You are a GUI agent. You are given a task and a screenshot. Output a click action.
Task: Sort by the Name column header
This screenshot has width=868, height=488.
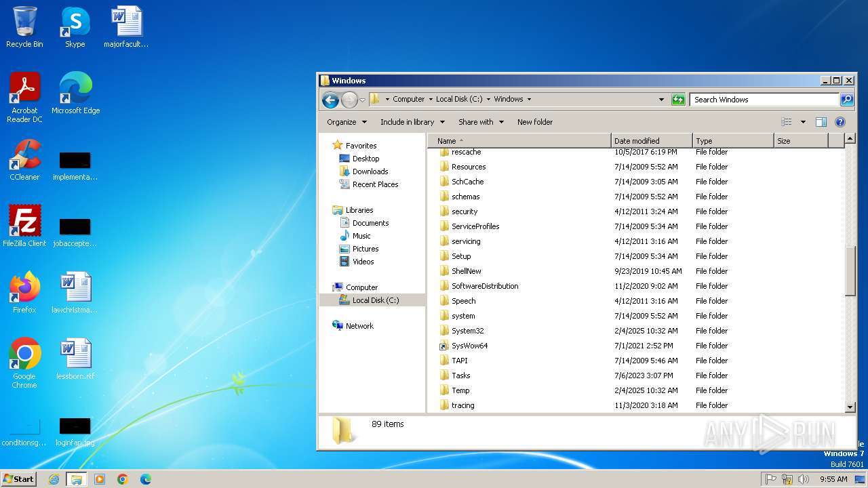519,141
